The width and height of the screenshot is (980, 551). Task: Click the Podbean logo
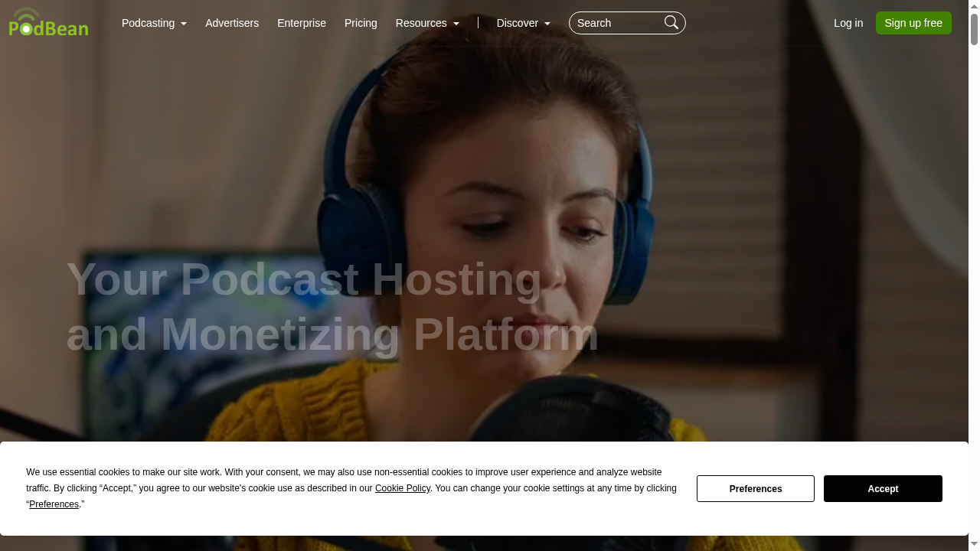pos(48,22)
